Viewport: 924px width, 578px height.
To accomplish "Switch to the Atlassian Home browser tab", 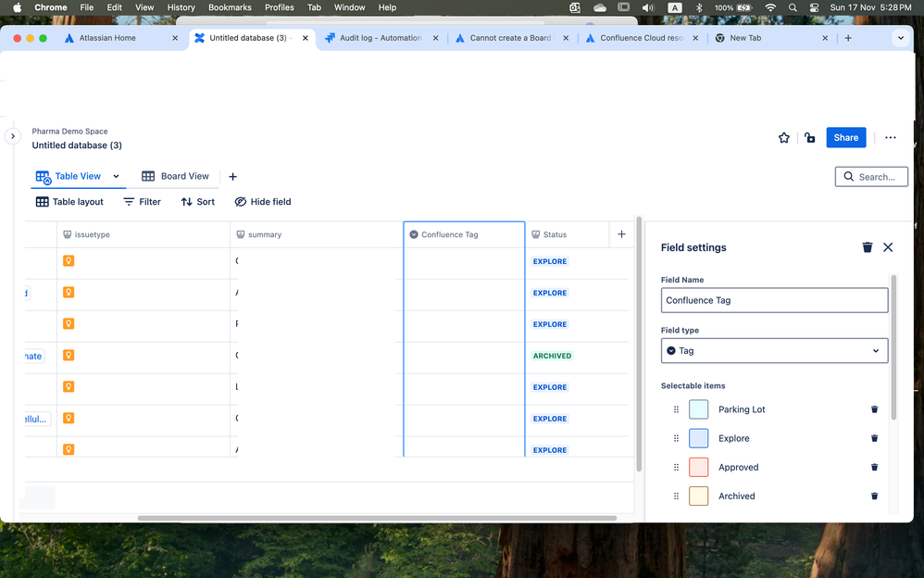I will (x=120, y=38).
